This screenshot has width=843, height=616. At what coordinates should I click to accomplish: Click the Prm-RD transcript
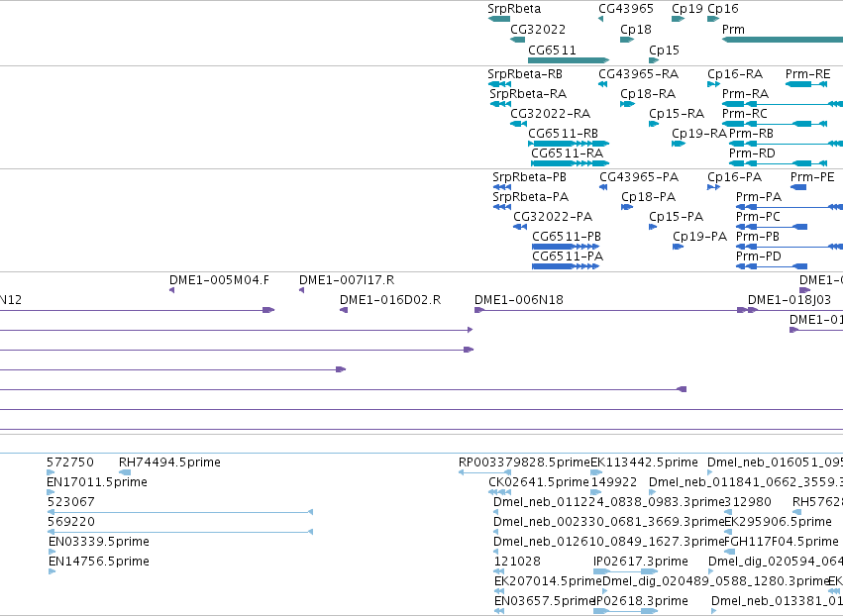click(x=778, y=163)
